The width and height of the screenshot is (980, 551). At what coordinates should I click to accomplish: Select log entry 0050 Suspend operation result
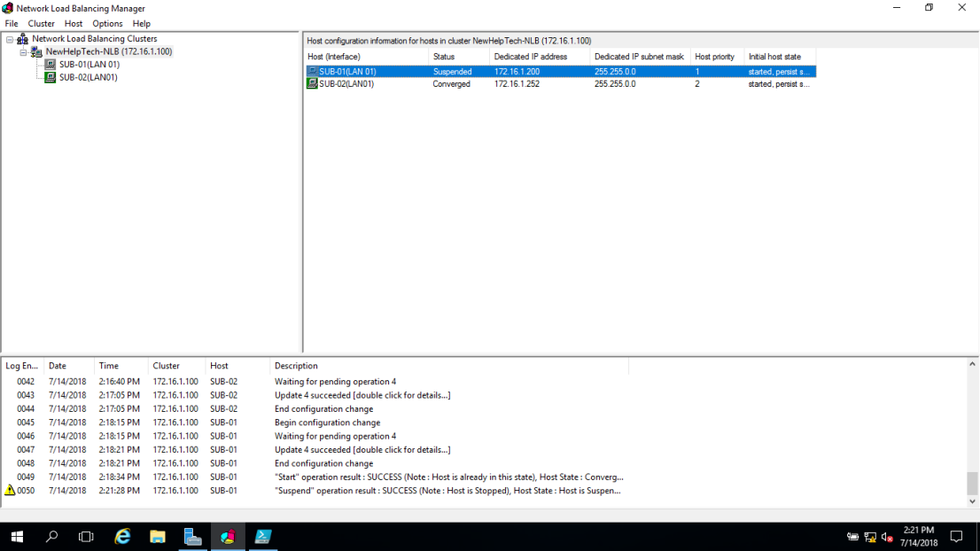click(x=315, y=491)
